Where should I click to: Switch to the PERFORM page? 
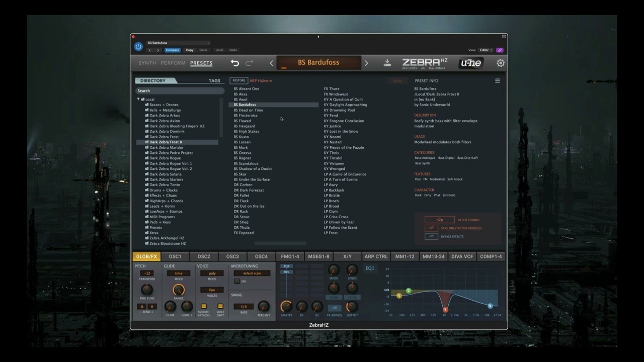(x=174, y=63)
